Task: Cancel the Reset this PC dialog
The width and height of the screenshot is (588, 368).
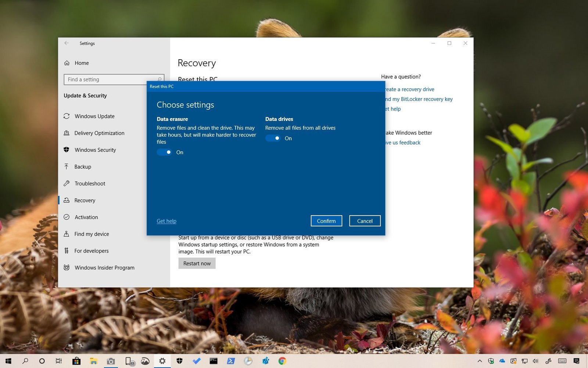Action: pyautogui.click(x=365, y=221)
